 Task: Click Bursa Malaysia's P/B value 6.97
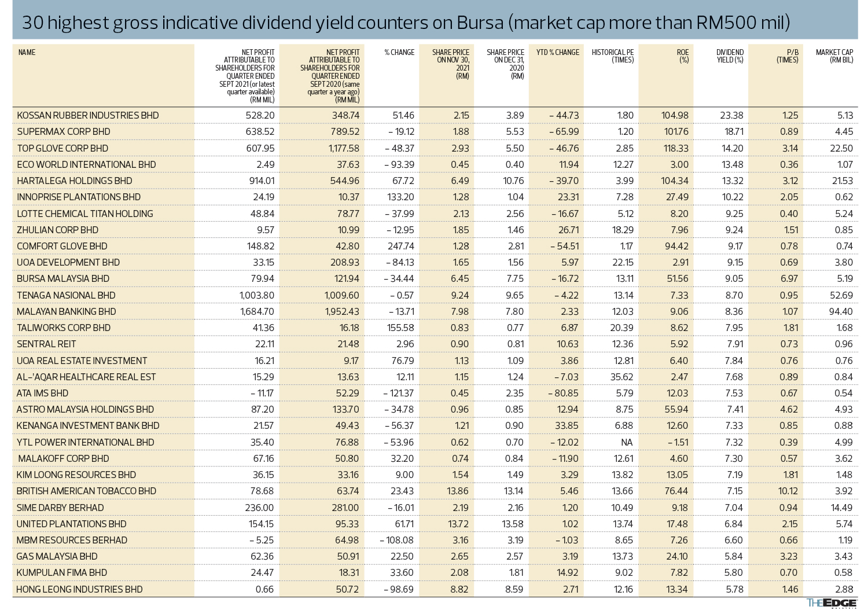point(790,278)
